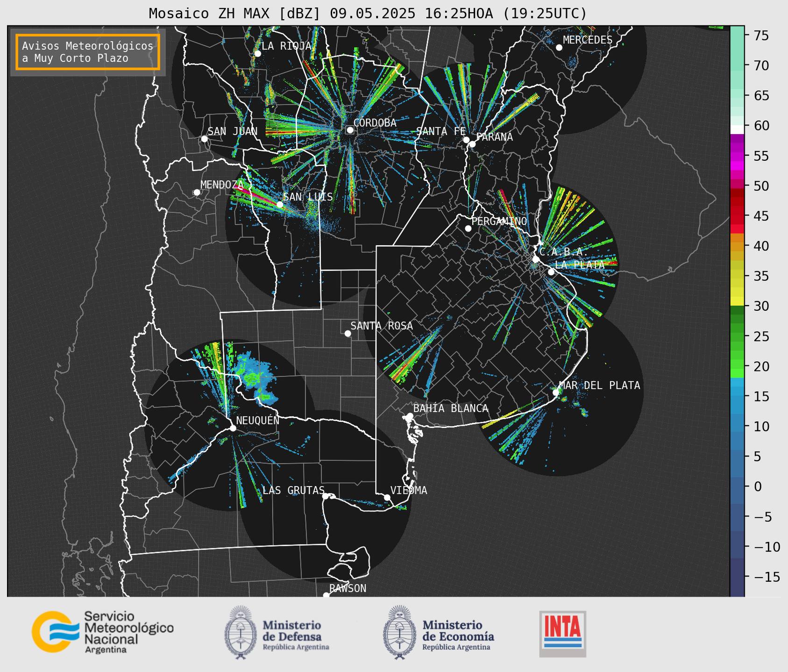Select the SANTA FE city marker

tap(466, 140)
